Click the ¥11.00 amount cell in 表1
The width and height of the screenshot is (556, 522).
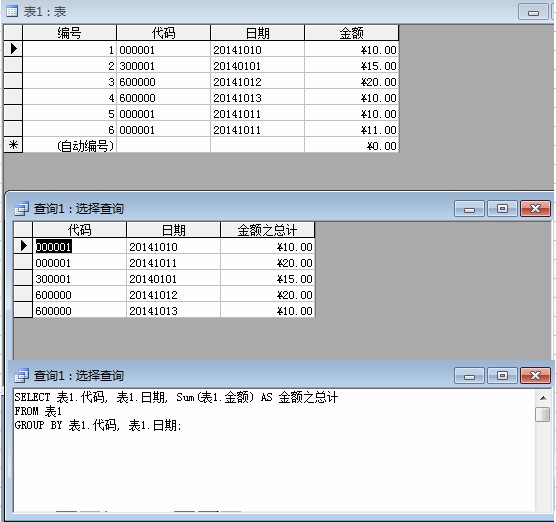(351, 129)
